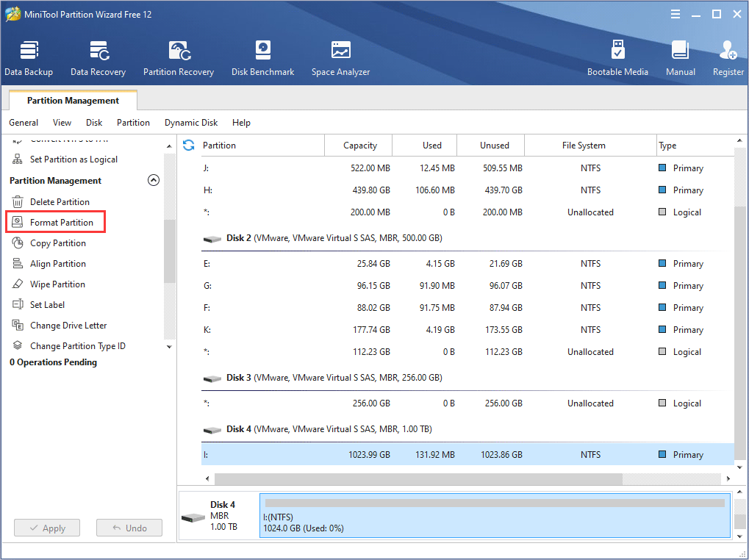The height and width of the screenshot is (560, 749).
Task: Click the Disk 4 icon in disk map
Action: [193, 517]
